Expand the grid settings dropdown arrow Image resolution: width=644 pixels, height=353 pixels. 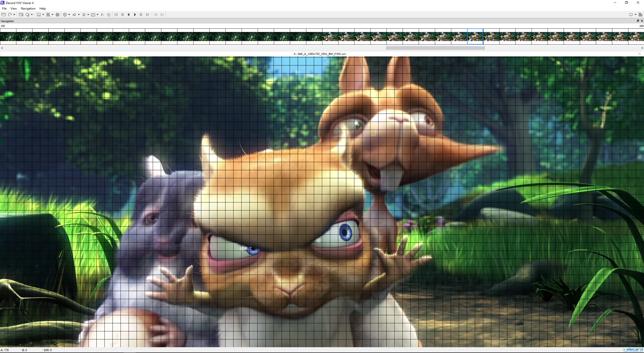[88, 15]
